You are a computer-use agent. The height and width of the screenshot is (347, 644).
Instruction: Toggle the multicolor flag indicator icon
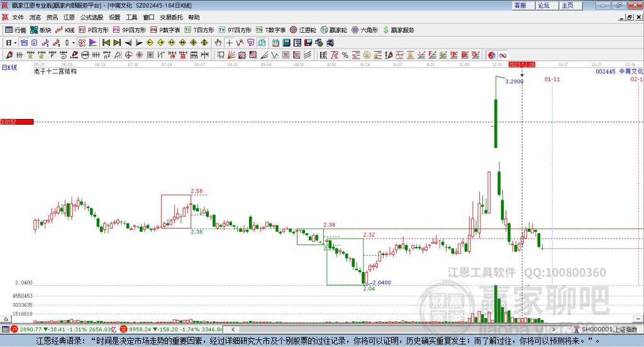[x=93, y=43]
